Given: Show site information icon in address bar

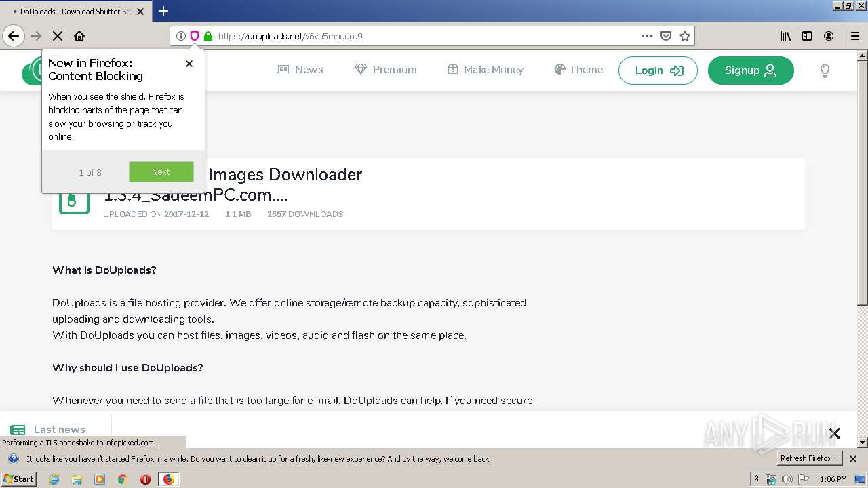Looking at the screenshot, I should pyautogui.click(x=180, y=36).
